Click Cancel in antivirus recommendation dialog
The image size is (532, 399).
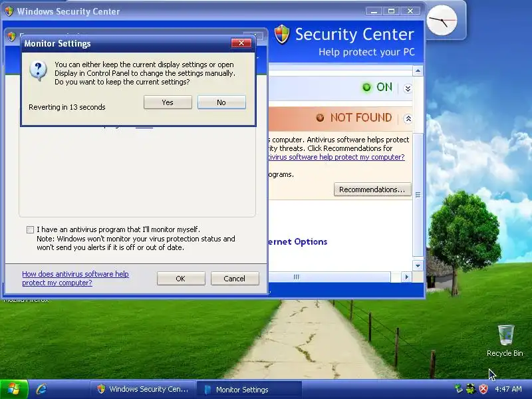point(235,279)
